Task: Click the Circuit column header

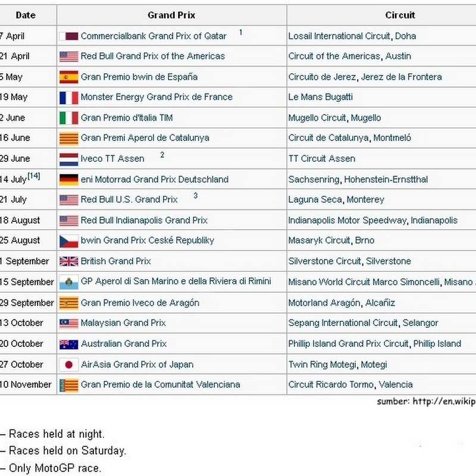Action: (400, 15)
